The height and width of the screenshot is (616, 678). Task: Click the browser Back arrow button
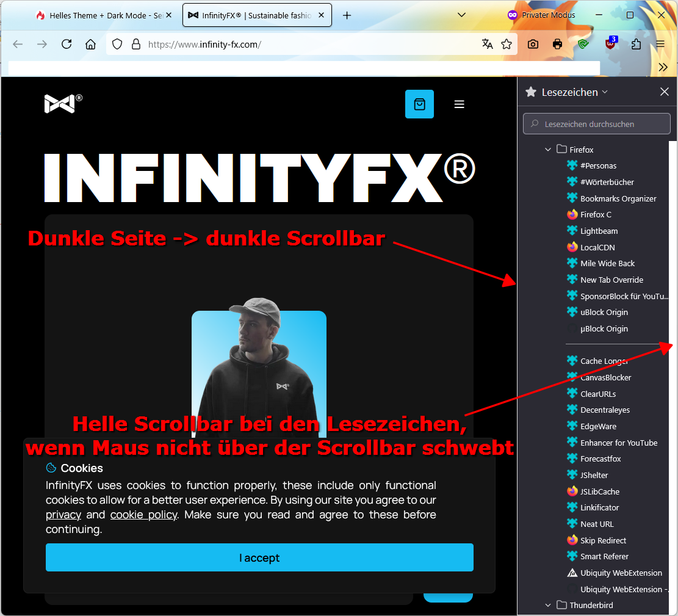18,44
